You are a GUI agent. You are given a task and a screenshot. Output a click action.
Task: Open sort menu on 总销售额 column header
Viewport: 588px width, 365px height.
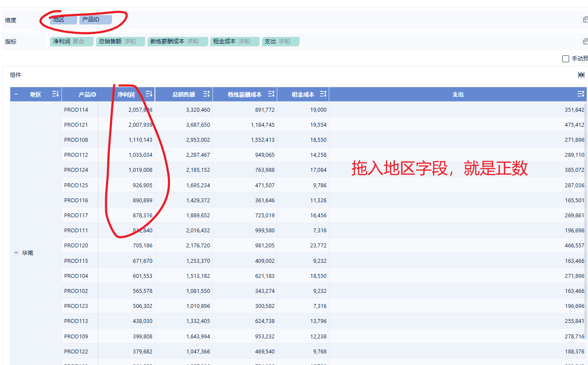click(x=206, y=94)
